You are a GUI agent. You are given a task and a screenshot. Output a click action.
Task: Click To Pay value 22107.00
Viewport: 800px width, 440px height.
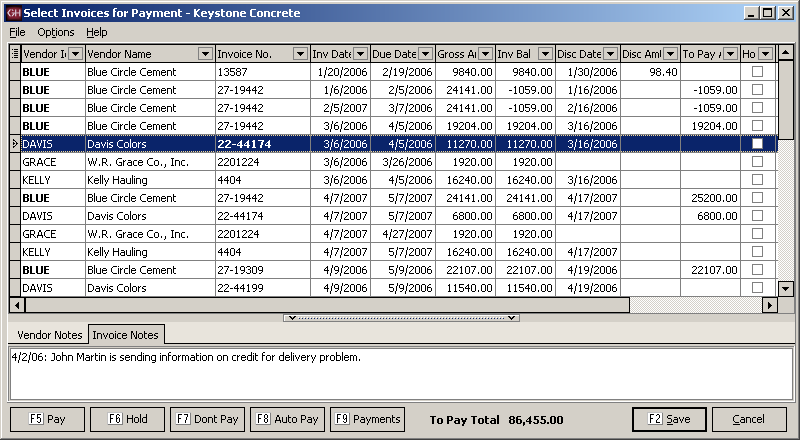coord(710,270)
